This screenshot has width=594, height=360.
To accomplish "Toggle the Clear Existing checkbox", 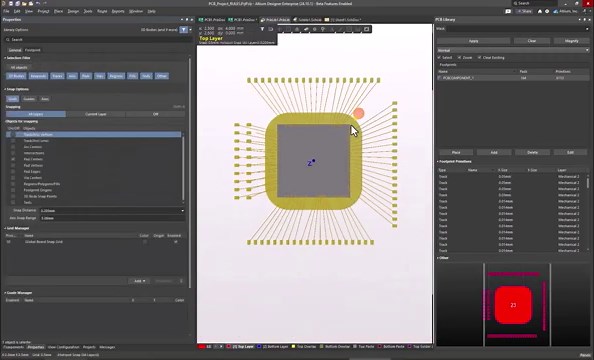I will [479, 58].
